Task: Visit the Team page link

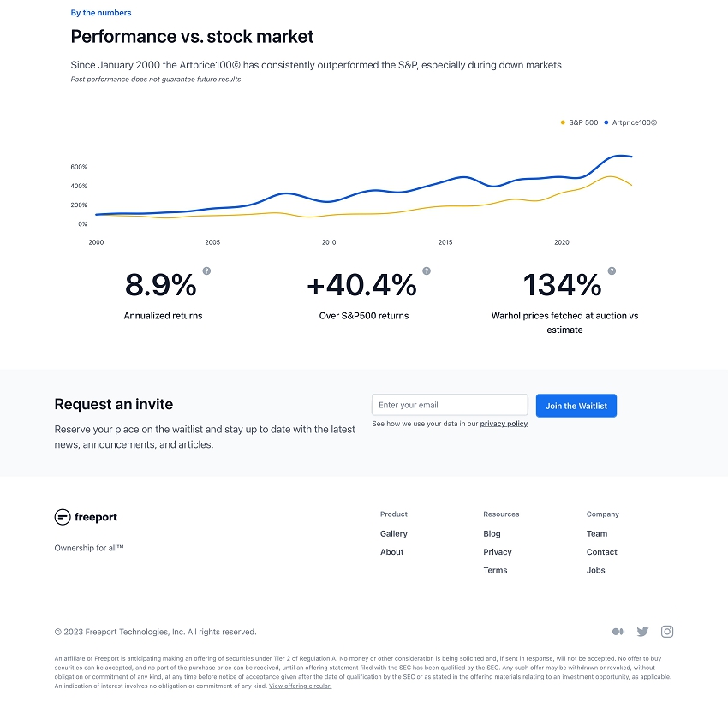Action: [597, 533]
